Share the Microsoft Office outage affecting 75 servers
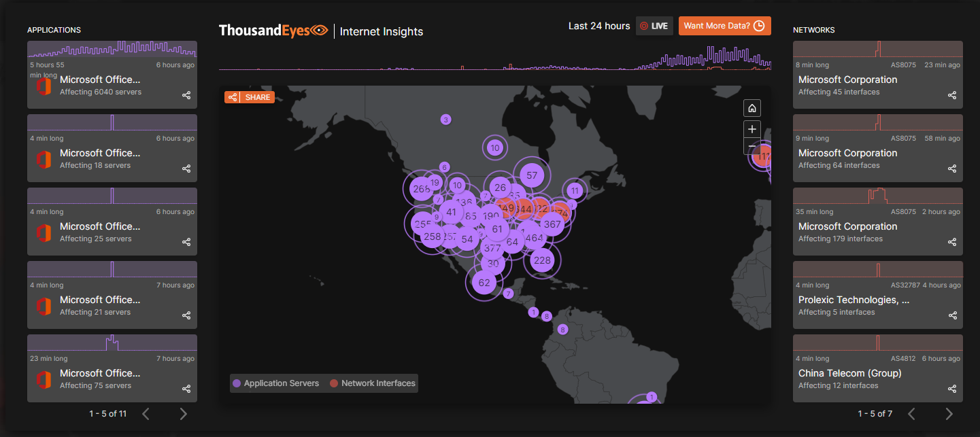Image resolution: width=980 pixels, height=437 pixels. (186, 389)
